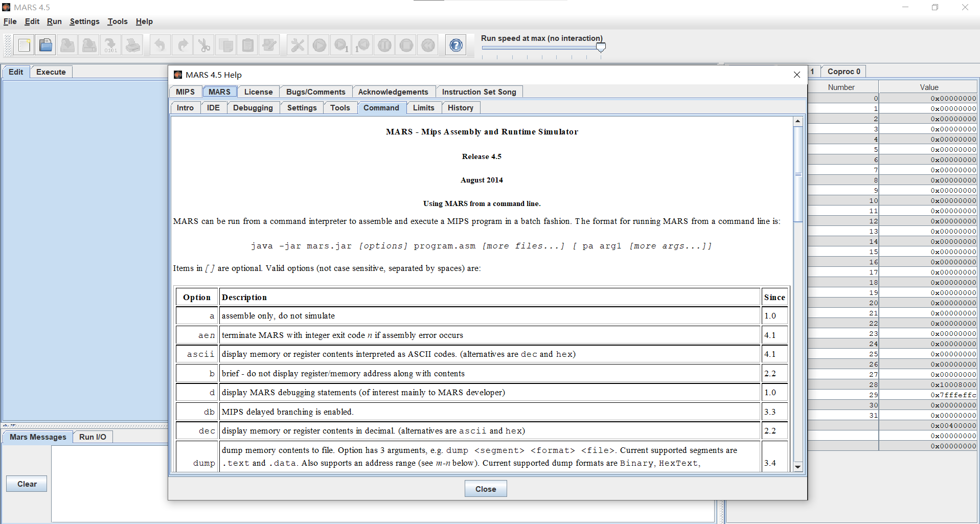Open the Edit menu in menu bar
The image size is (980, 524).
click(x=32, y=21)
